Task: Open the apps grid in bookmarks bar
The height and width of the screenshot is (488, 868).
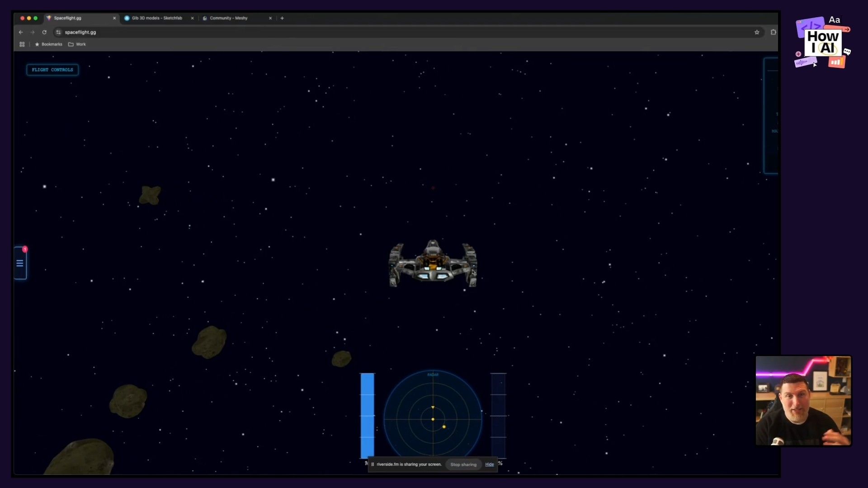Action: pos(22,44)
